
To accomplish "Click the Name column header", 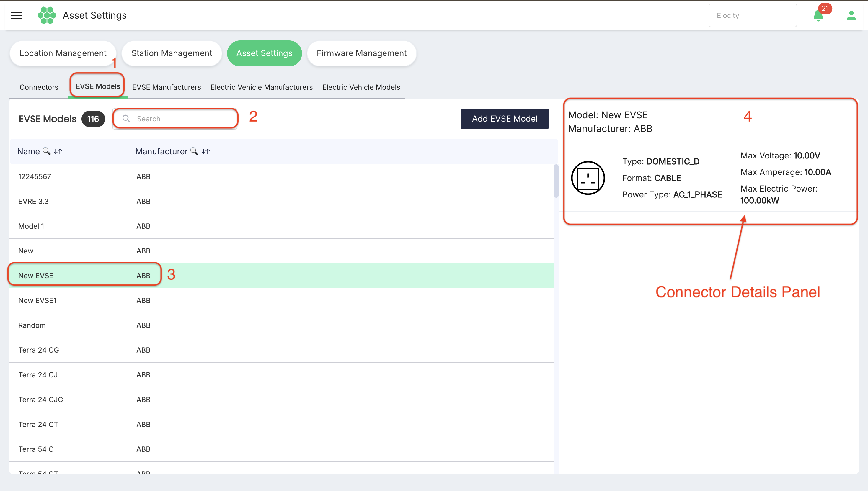I will click(28, 151).
